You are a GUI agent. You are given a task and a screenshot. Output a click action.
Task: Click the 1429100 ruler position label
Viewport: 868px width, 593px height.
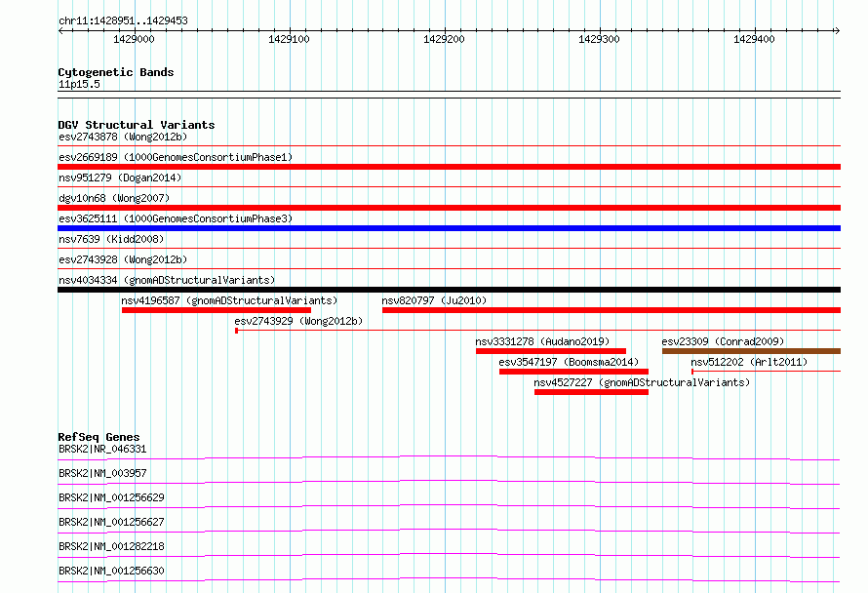coord(289,39)
